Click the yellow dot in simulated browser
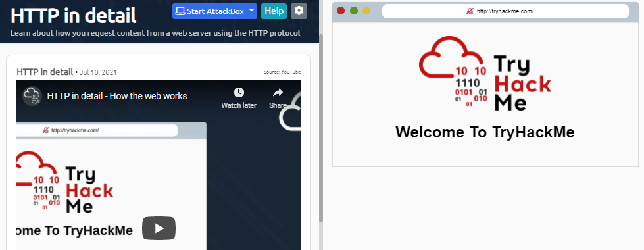 (366, 11)
